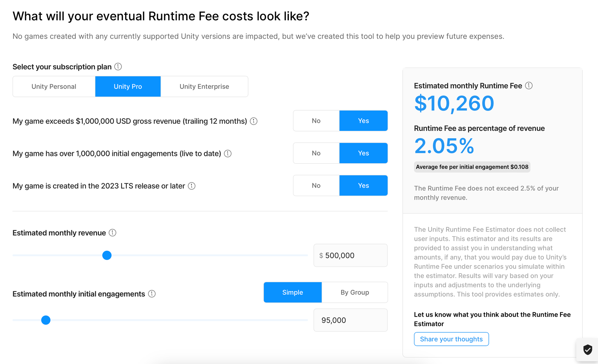The height and width of the screenshot is (364, 598).
Task: Click the shield checkmark badge icon
Action: pos(588,349)
